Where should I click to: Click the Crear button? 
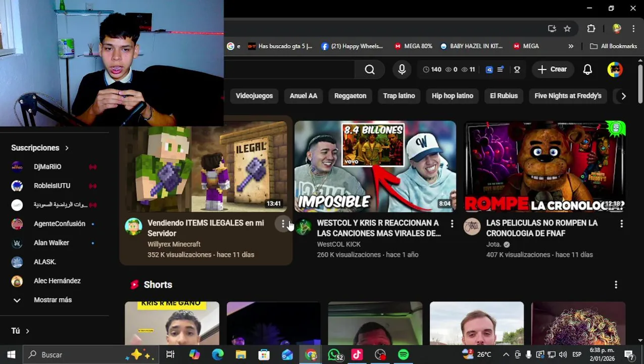552,70
